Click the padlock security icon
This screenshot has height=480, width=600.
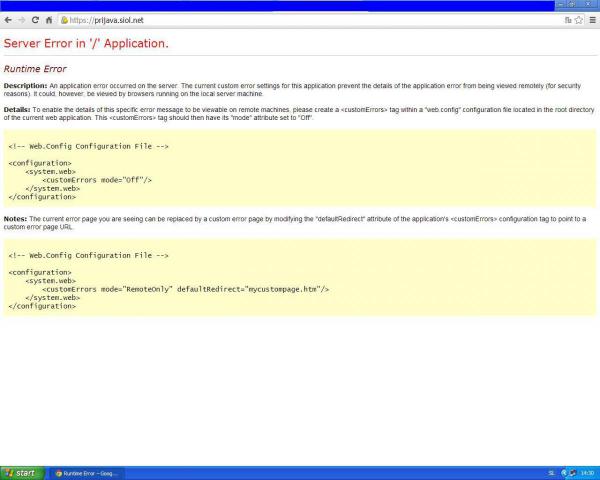[64, 20]
